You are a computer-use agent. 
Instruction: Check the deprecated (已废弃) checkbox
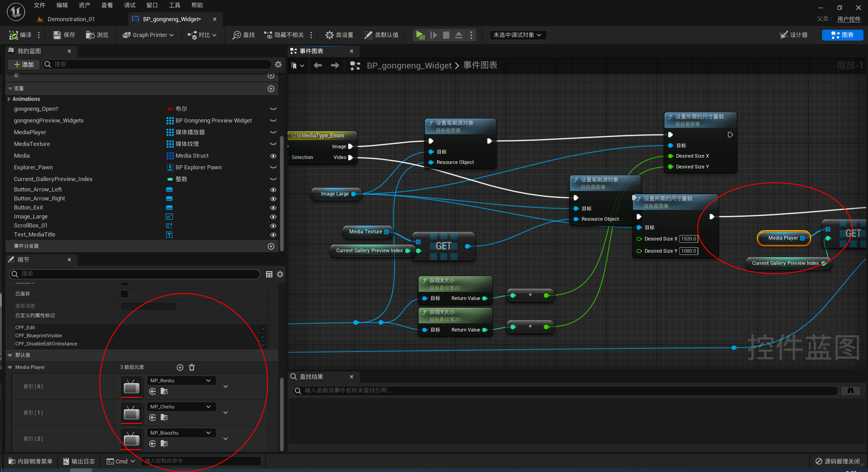click(x=124, y=294)
